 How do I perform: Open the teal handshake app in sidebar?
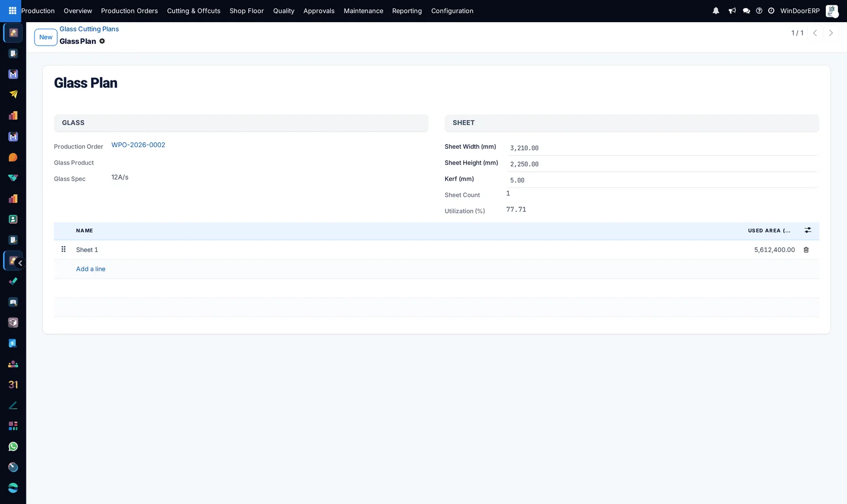[13, 178]
